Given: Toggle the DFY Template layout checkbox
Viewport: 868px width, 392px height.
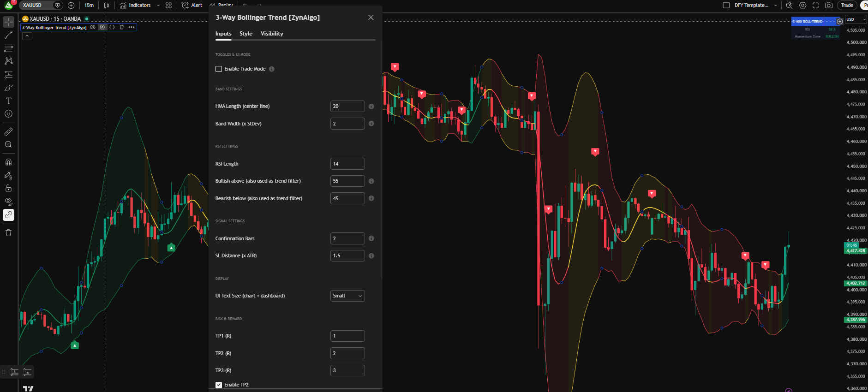Looking at the screenshot, I should pyautogui.click(x=726, y=5).
